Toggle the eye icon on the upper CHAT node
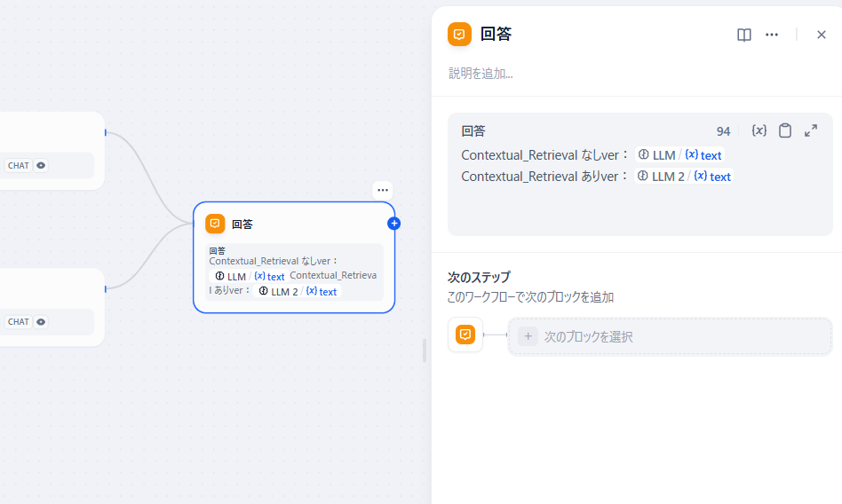This screenshot has height=504, width=842. coord(41,165)
